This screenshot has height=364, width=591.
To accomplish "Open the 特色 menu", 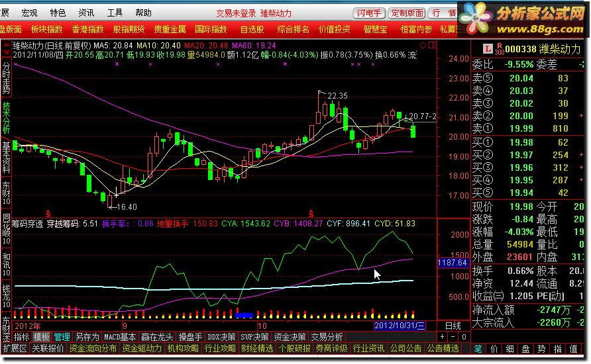I will click(x=58, y=13).
